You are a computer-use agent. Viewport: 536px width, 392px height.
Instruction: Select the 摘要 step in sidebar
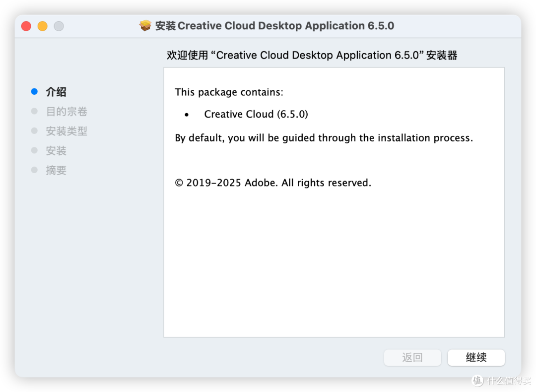(x=56, y=170)
